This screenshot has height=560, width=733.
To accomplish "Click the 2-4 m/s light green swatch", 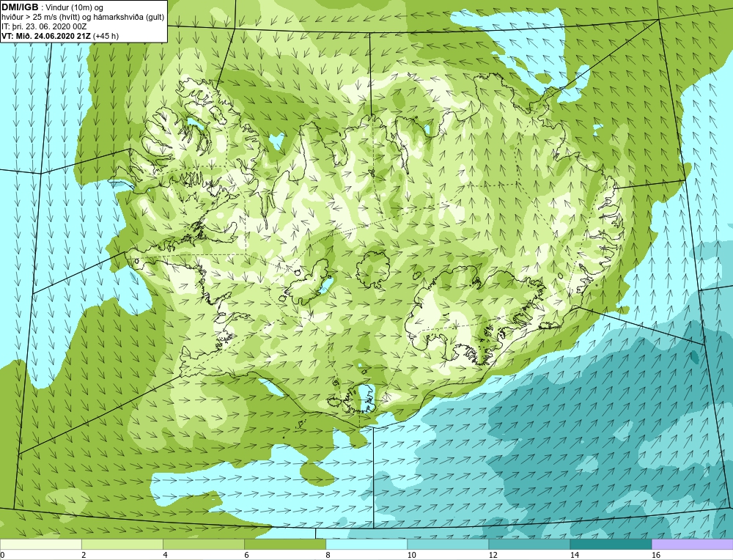I will tap(122, 544).
